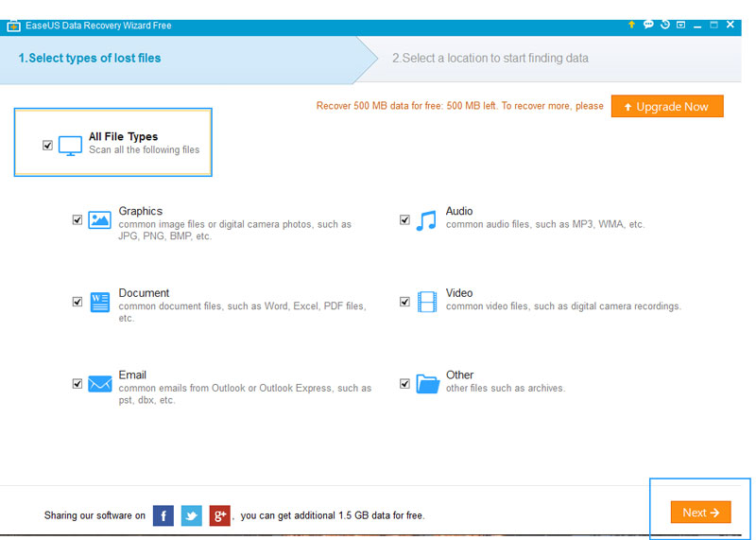Share on Google Plus icon
The image size is (756, 540).
[220, 515]
